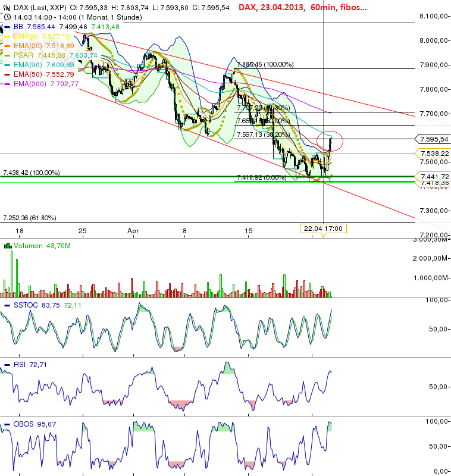Click the 8 date label on time axis

point(184,231)
